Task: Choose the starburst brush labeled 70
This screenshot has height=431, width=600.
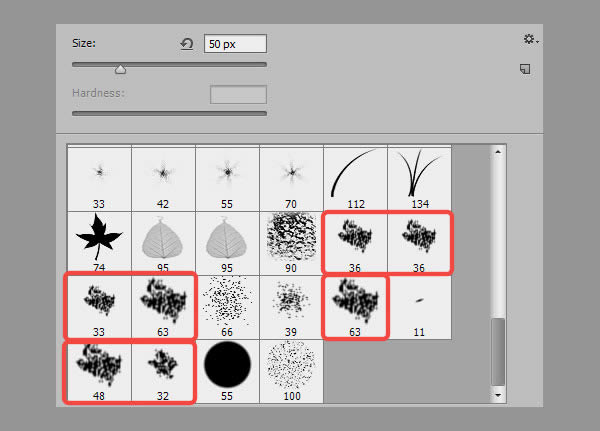Action: [x=291, y=174]
